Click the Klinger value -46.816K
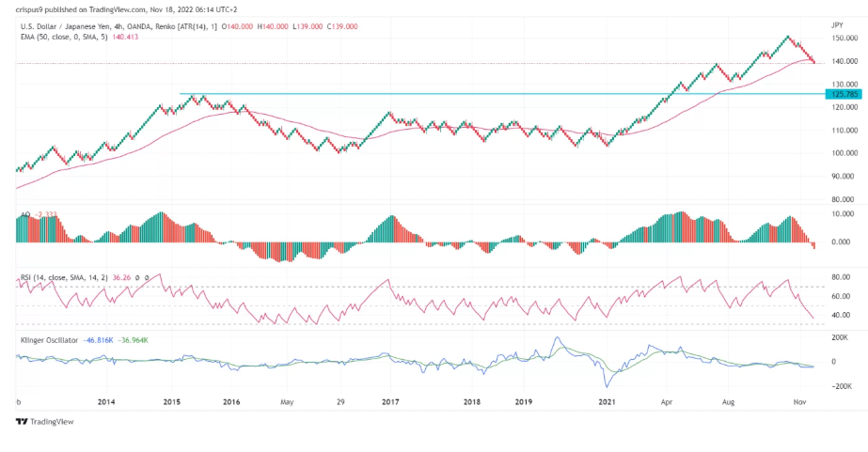Image resolution: width=868 pixels, height=452 pixels. [x=99, y=339]
